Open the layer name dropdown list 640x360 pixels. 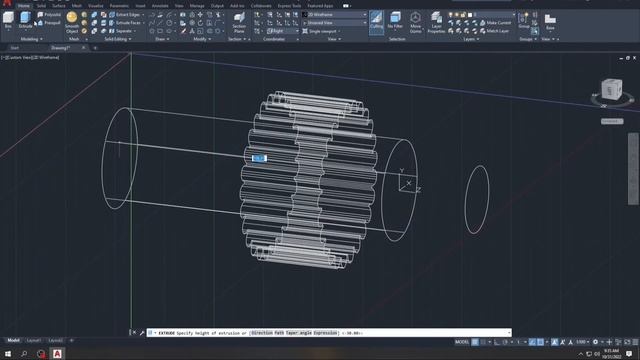(x=495, y=15)
